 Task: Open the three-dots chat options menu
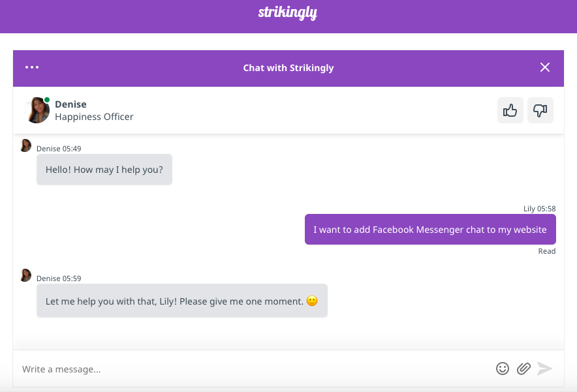click(x=32, y=67)
